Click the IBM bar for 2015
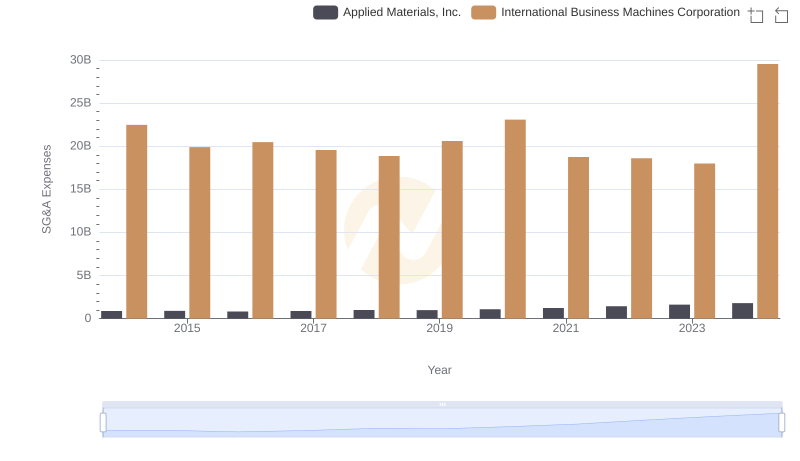 click(x=199, y=233)
